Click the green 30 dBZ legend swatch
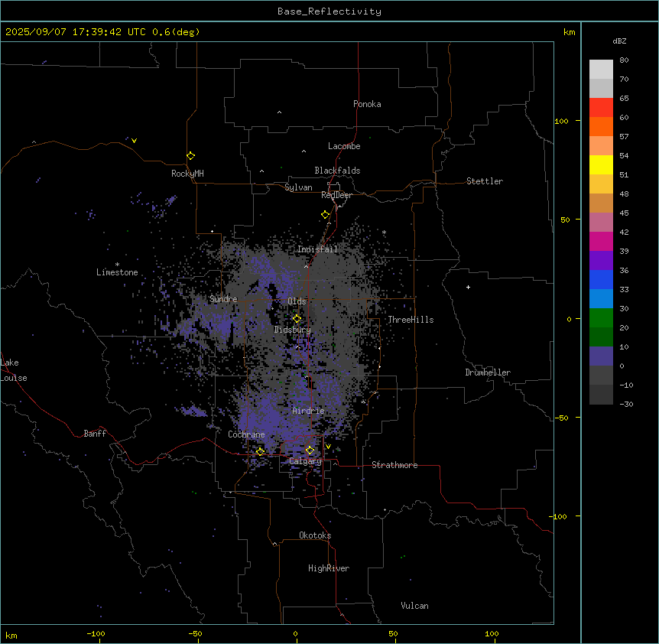Screen dimensions: 659x644 pos(601,318)
